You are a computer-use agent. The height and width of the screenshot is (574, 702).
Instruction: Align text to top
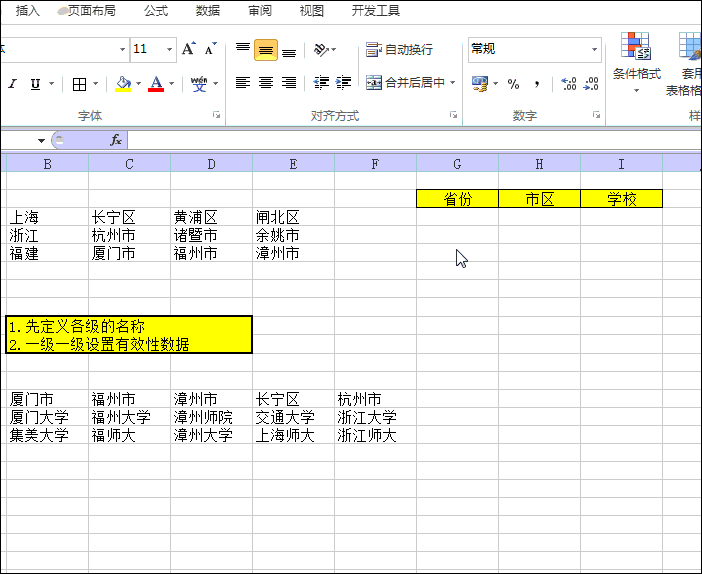tap(243, 49)
